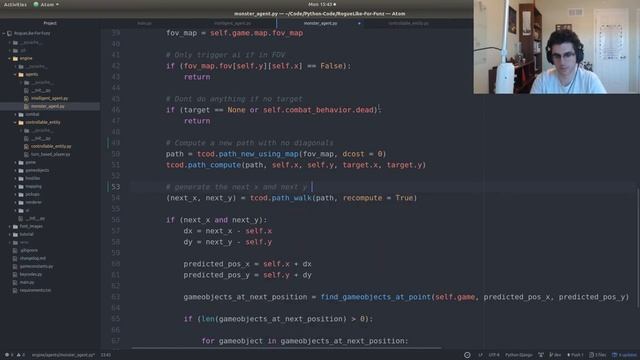Open __init__.py inside the agents folder
The image size is (640, 360).
point(41,90)
